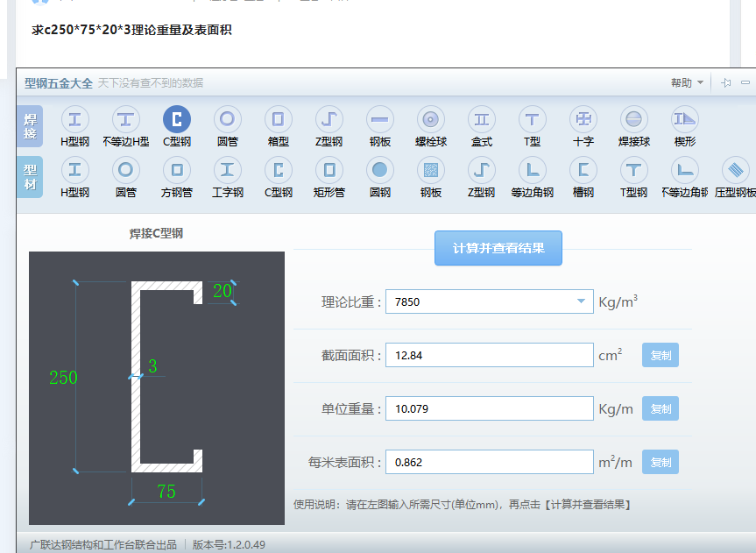Select the 焊接球 icon

click(x=632, y=123)
